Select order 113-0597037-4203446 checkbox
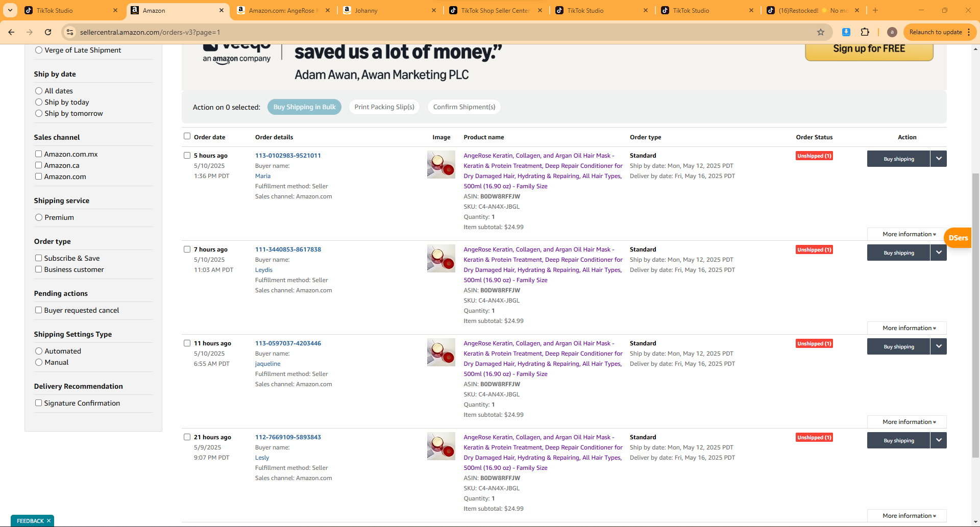Screen dimensions: 980x527 pyautogui.click(x=187, y=343)
